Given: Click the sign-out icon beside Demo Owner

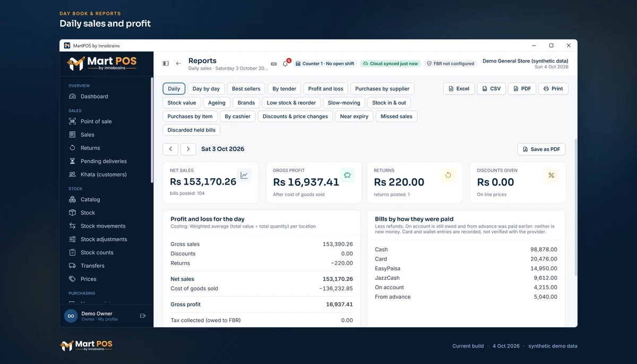Looking at the screenshot, I should 143,316.
